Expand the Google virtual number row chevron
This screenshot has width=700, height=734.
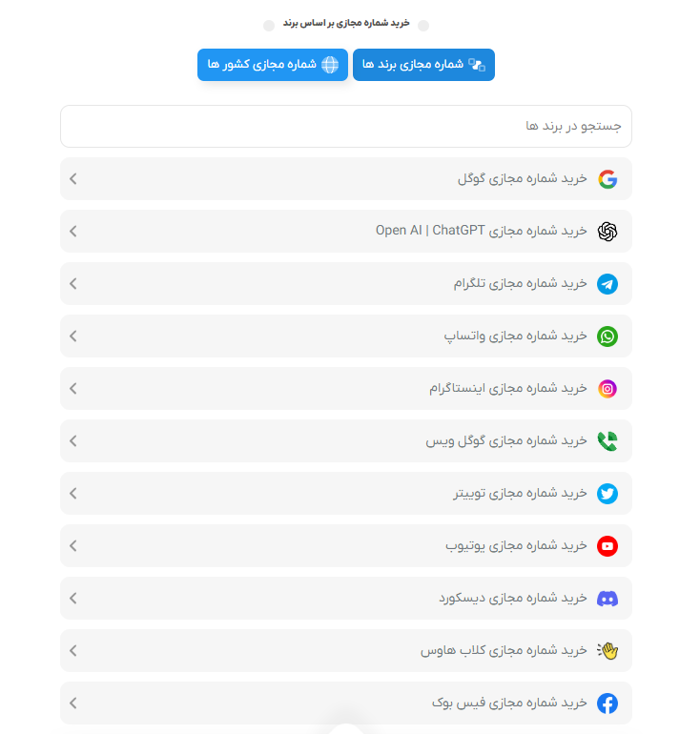[73, 179]
